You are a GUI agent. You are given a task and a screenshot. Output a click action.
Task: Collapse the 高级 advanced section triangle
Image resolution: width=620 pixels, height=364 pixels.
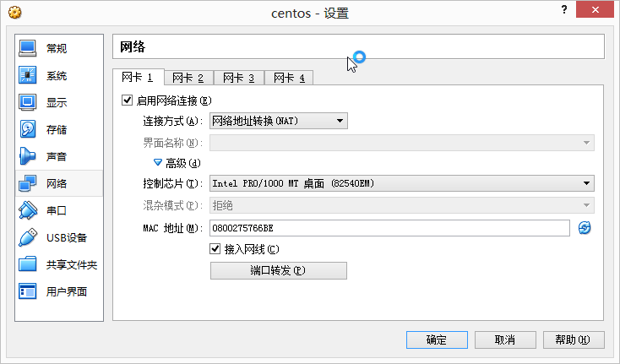[x=158, y=162]
